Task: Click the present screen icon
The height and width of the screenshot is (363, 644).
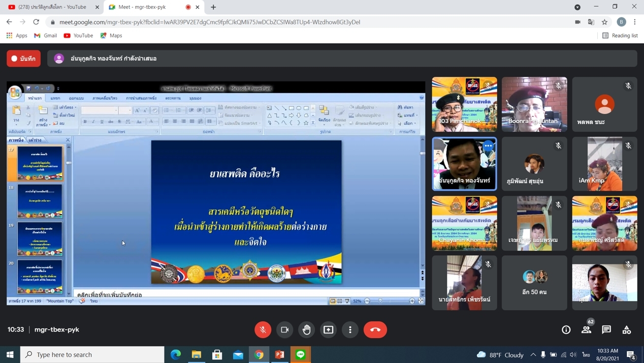Action: click(329, 329)
